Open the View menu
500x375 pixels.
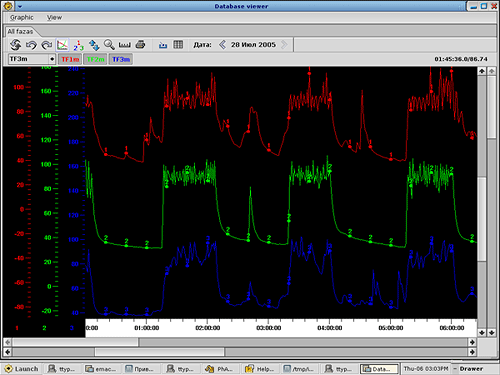point(54,17)
